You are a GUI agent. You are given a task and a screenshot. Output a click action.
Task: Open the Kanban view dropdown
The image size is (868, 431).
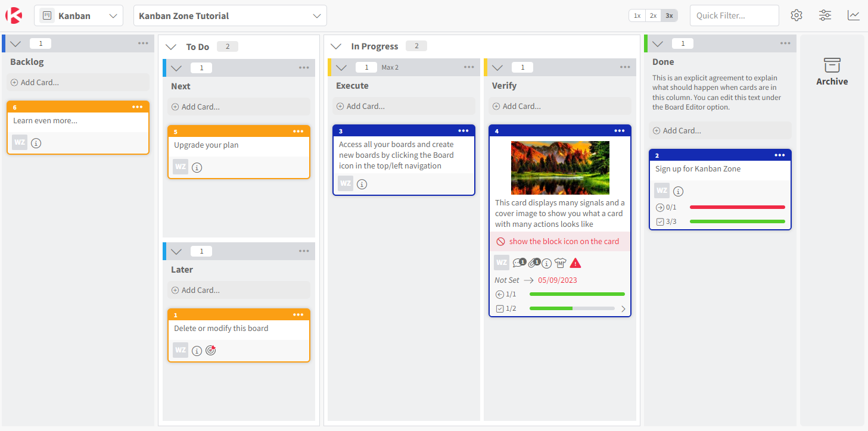pyautogui.click(x=79, y=15)
